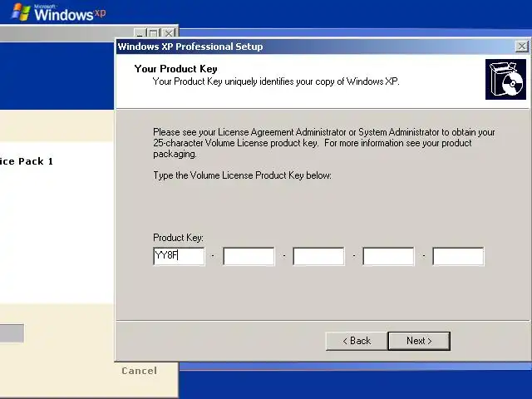Click the 'Your Product Key' heading
Image resolution: width=532 pixels, height=399 pixels.
pyautogui.click(x=175, y=68)
